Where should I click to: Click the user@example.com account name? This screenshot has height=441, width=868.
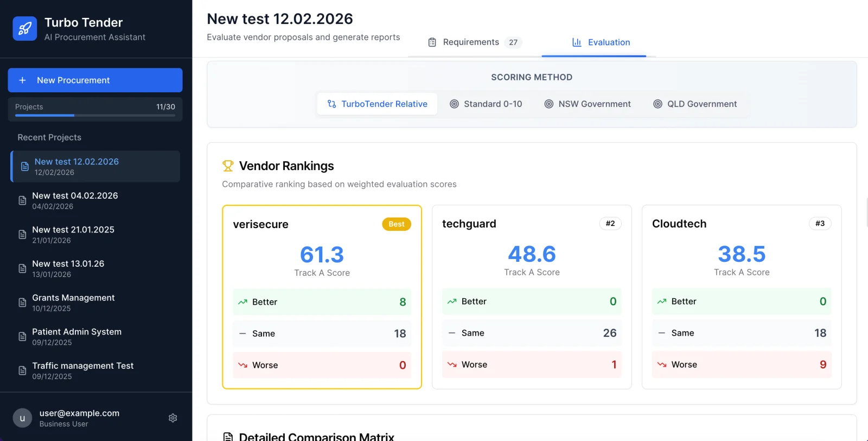pos(79,413)
